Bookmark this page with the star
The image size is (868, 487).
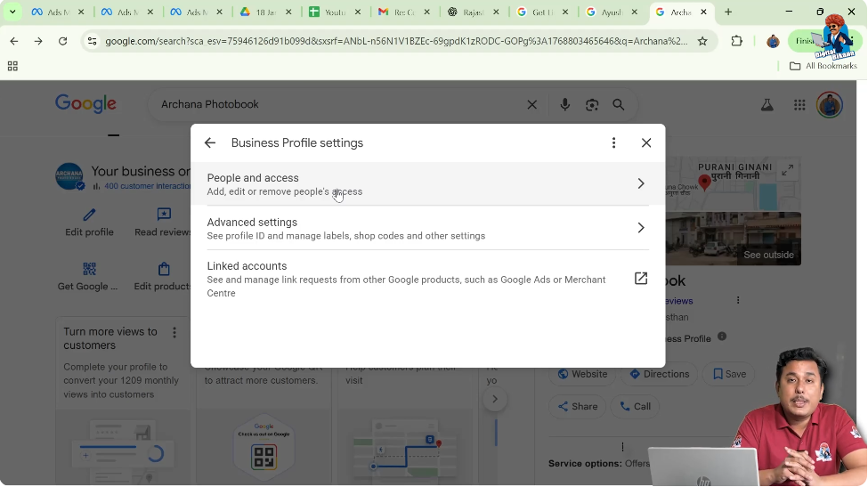702,41
